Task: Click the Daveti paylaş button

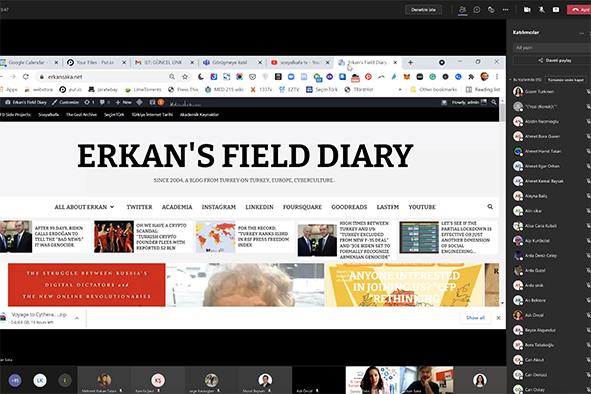Action: click(554, 60)
